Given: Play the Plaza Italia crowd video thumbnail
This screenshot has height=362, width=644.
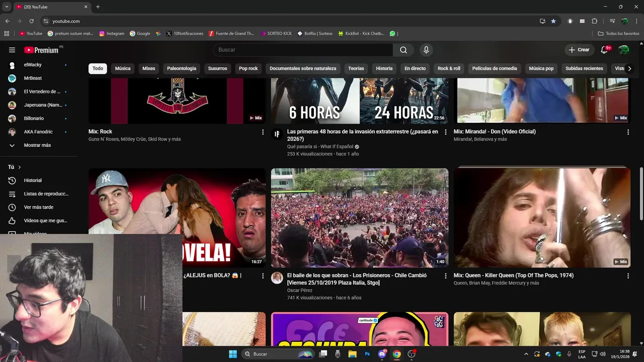Looking at the screenshot, I should coord(359,218).
